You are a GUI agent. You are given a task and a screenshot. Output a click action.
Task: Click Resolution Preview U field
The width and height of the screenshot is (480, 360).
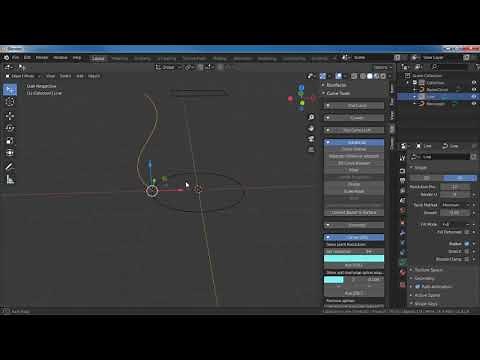[x=455, y=187]
